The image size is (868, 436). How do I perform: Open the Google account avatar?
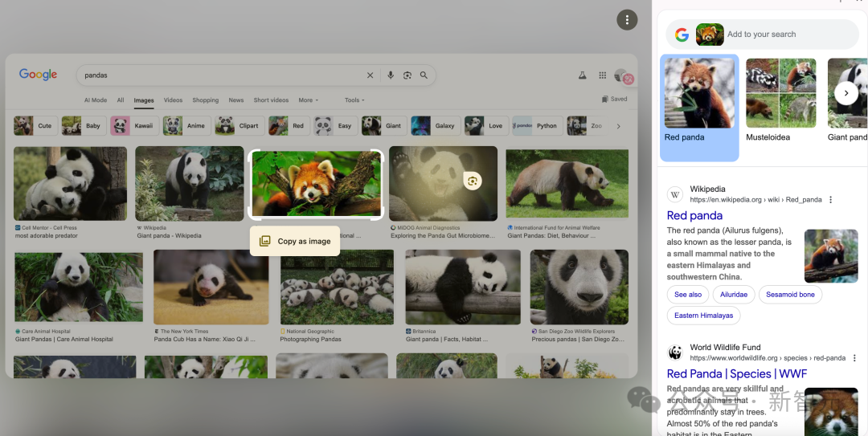[x=621, y=75]
